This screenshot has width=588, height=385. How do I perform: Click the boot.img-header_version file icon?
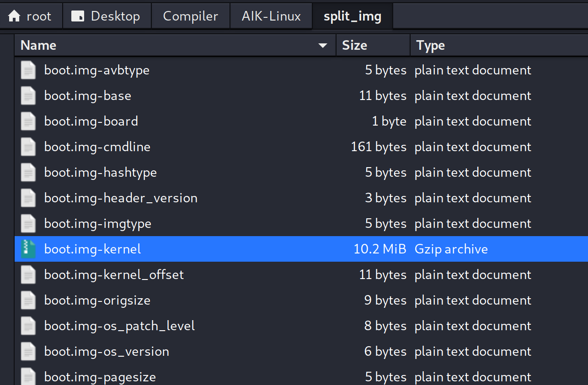28,198
